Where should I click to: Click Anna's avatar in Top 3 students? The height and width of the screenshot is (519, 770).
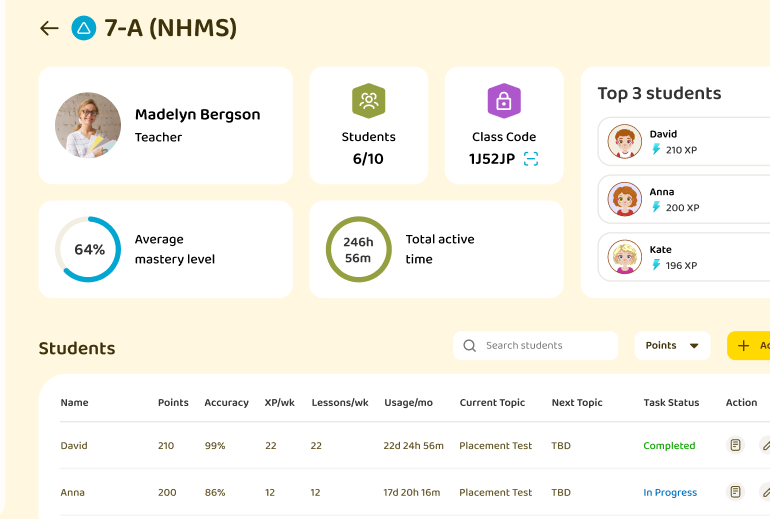(x=625, y=199)
